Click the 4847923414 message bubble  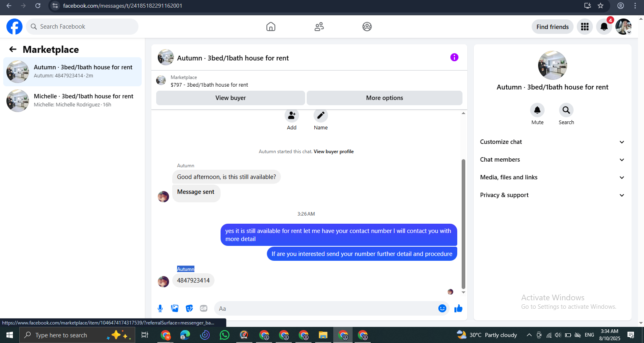pos(193,281)
